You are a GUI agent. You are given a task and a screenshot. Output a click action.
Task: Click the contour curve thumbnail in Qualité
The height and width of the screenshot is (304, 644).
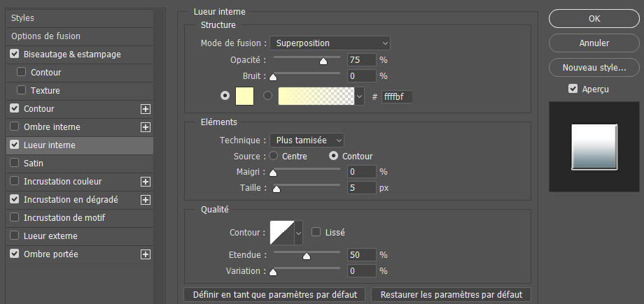point(282,232)
